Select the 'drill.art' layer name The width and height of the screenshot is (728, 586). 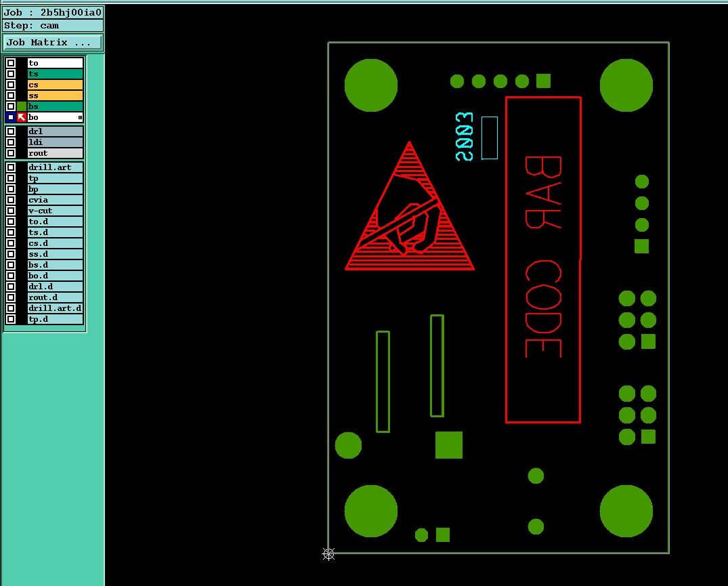[x=56, y=167]
